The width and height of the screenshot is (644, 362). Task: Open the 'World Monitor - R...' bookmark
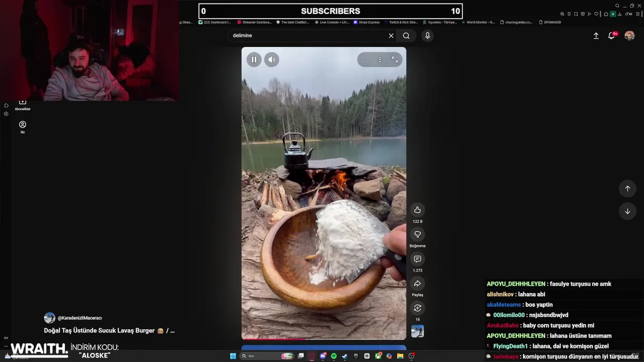click(478, 22)
